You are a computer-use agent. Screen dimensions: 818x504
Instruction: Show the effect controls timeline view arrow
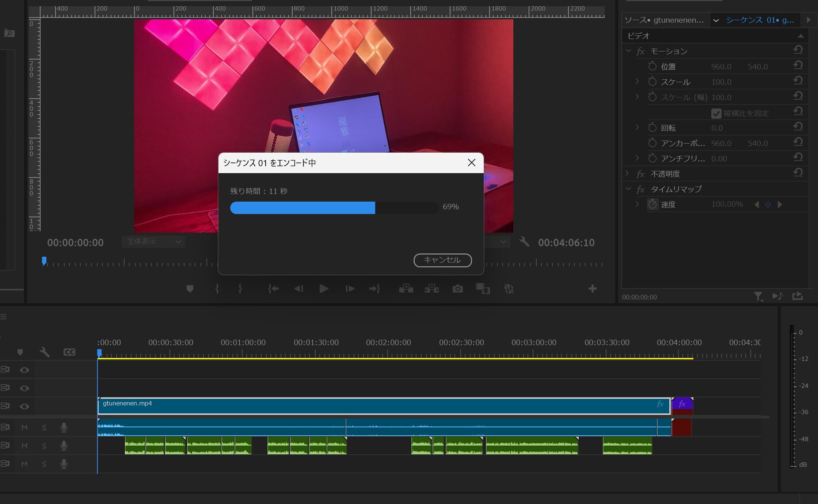click(809, 20)
